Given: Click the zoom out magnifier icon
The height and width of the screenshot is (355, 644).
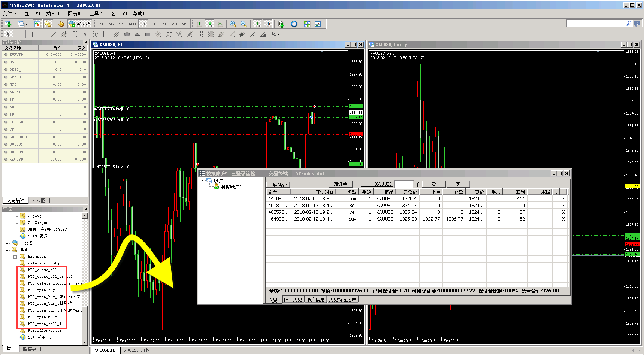Looking at the screenshot, I should pyautogui.click(x=244, y=24).
